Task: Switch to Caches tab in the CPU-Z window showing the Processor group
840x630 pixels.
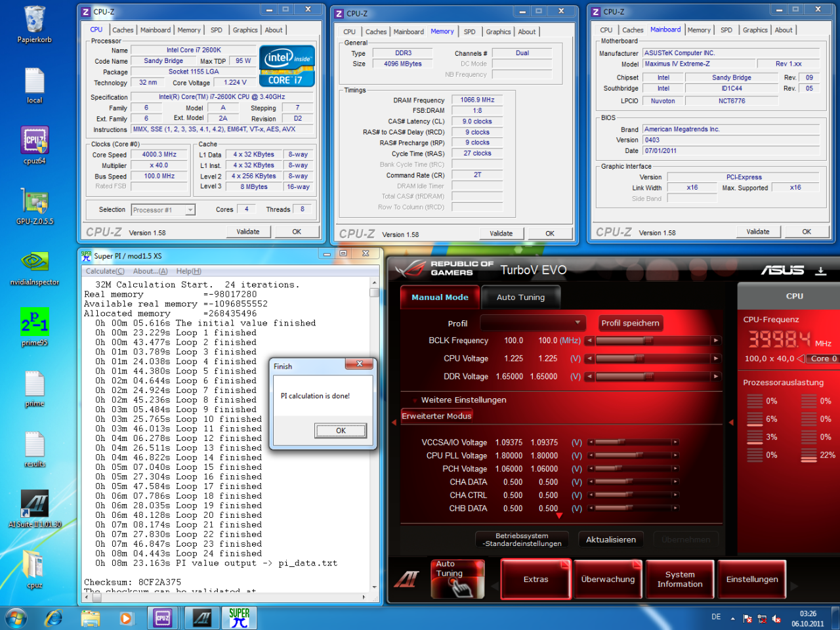Action: click(123, 30)
